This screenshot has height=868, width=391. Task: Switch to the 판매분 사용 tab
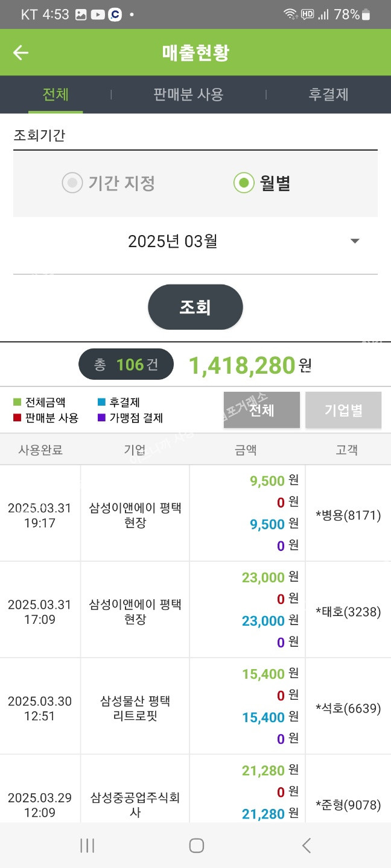click(188, 95)
